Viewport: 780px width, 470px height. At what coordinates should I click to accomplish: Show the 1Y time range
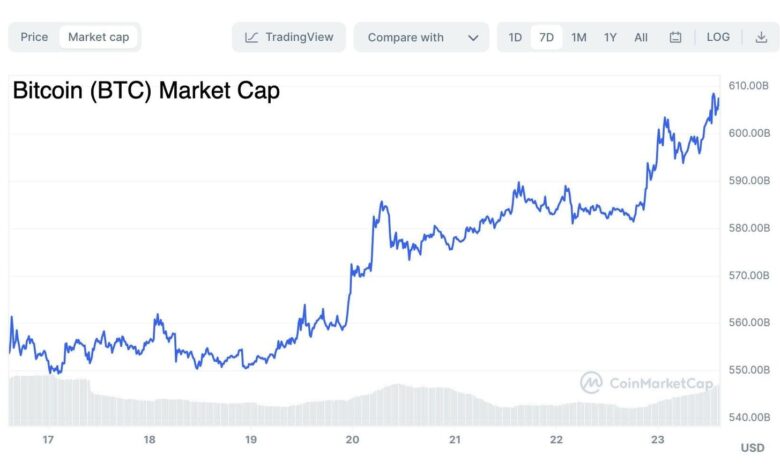click(x=610, y=37)
